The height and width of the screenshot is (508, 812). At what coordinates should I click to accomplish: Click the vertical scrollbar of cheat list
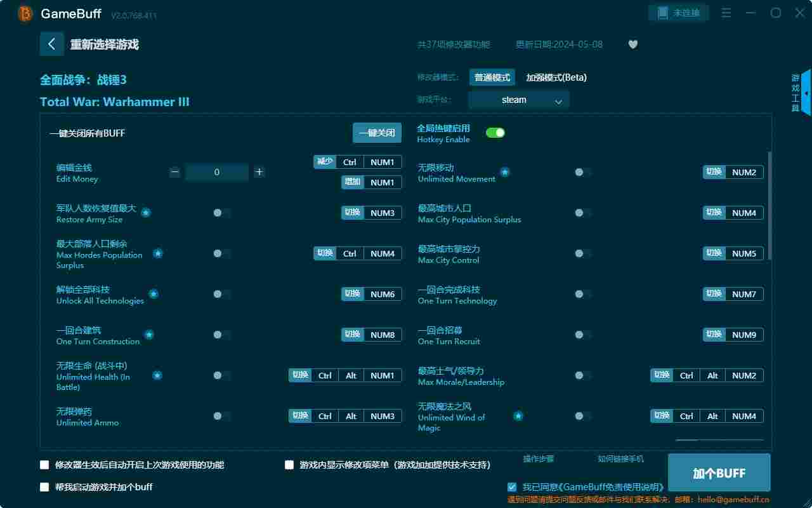pos(770,205)
